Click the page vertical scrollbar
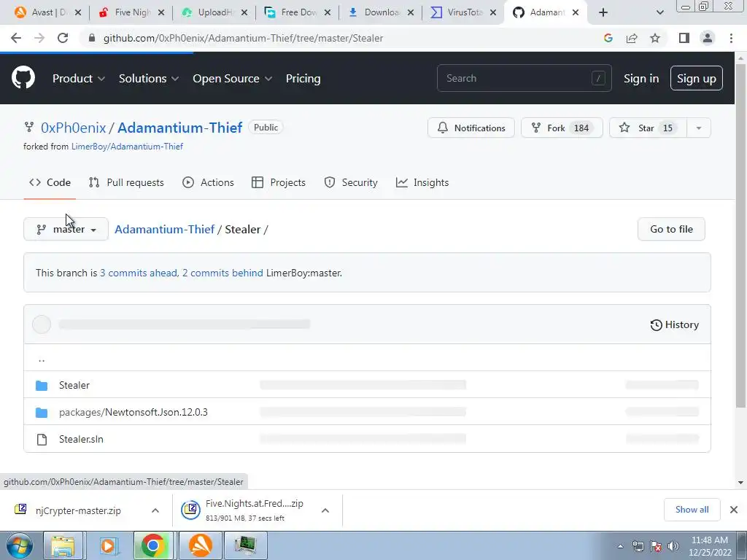The height and width of the screenshot is (560, 747). 740,236
